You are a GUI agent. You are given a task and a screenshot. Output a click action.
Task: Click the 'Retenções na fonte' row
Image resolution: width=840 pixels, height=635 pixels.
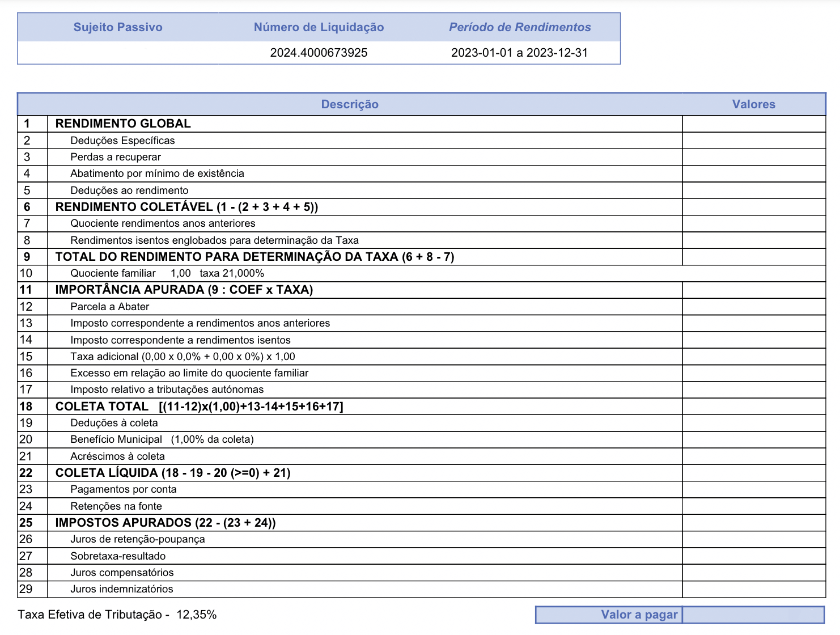pyautogui.click(x=116, y=506)
